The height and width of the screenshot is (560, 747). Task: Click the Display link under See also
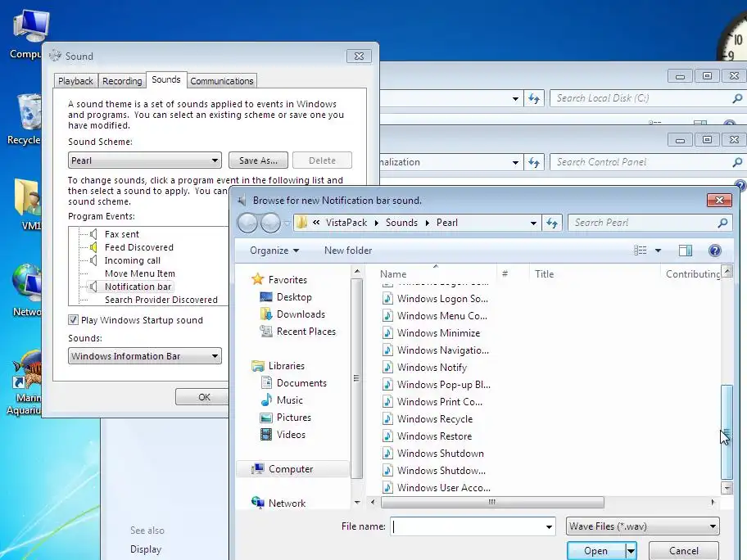(146, 549)
